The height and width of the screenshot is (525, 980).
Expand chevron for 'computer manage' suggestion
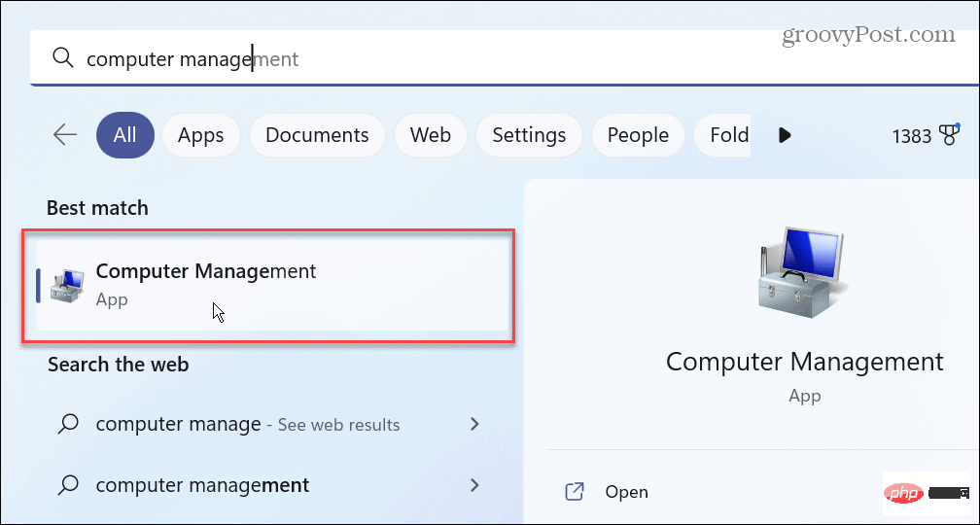[475, 425]
